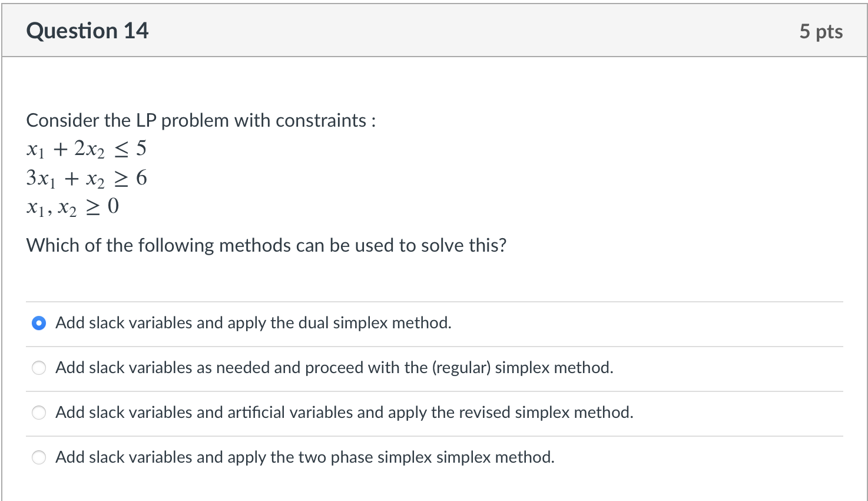
Task: Click the 0 in the non-negativity constraint
Action: [114, 206]
